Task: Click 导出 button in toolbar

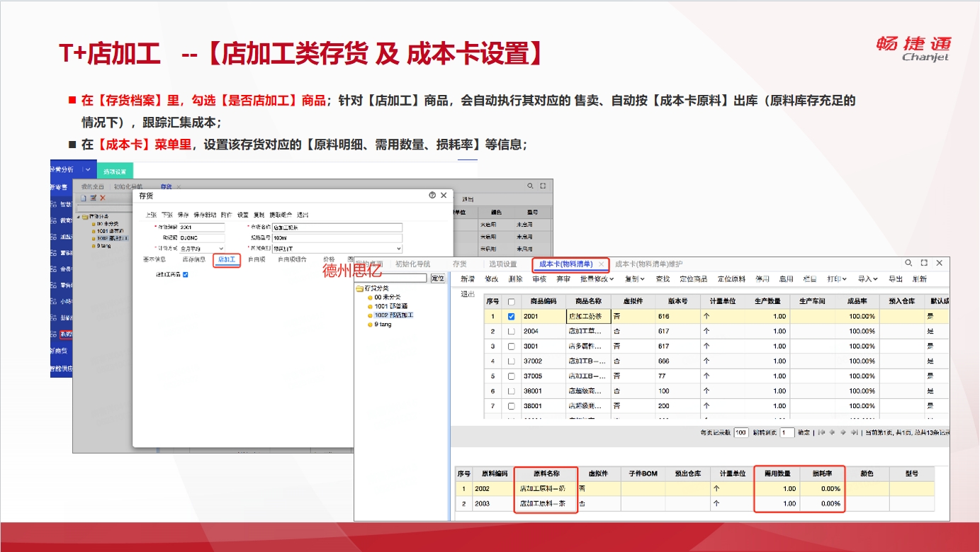Action: pyautogui.click(x=896, y=279)
